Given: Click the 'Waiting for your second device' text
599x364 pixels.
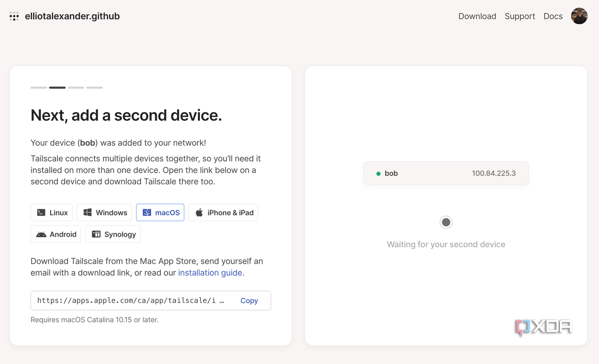Looking at the screenshot, I should coord(446,245).
